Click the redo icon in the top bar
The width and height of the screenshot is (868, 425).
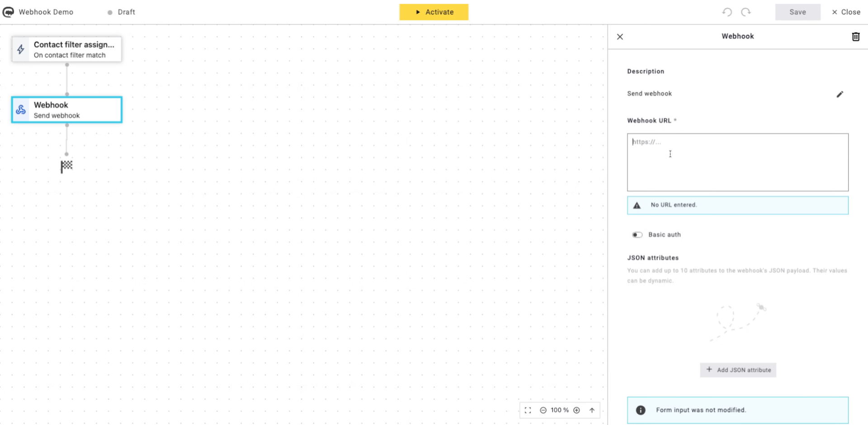[x=745, y=12]
